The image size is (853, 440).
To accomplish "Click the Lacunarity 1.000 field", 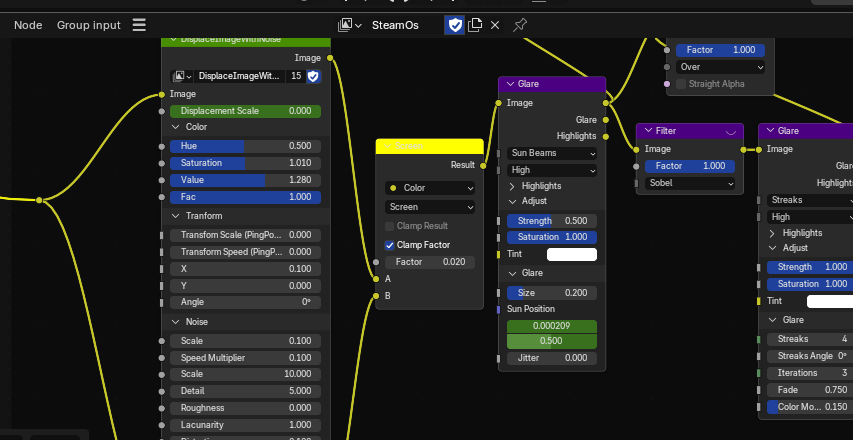I will (245, 425).
